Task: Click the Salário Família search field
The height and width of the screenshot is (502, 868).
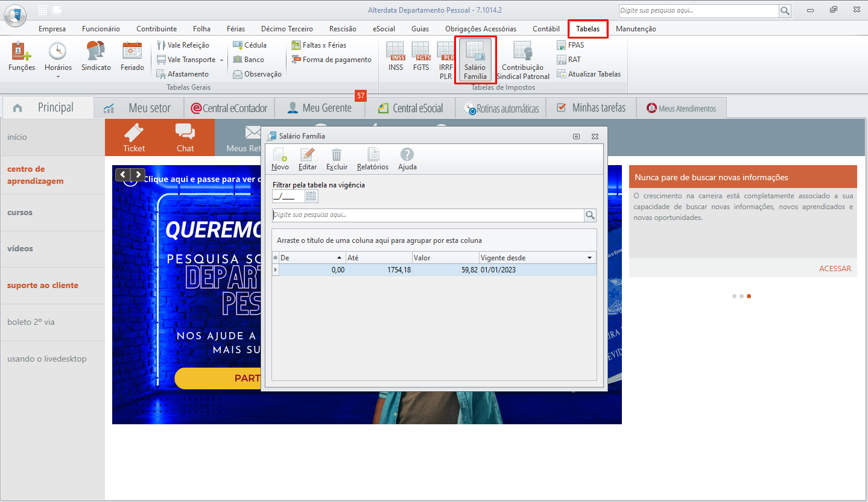Action: 428,215
